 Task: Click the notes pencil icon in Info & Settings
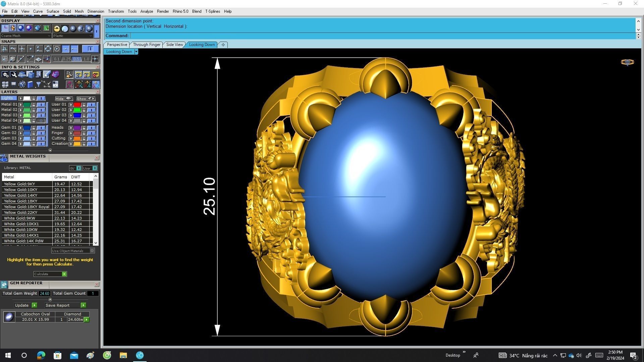(x=47, y=74)
